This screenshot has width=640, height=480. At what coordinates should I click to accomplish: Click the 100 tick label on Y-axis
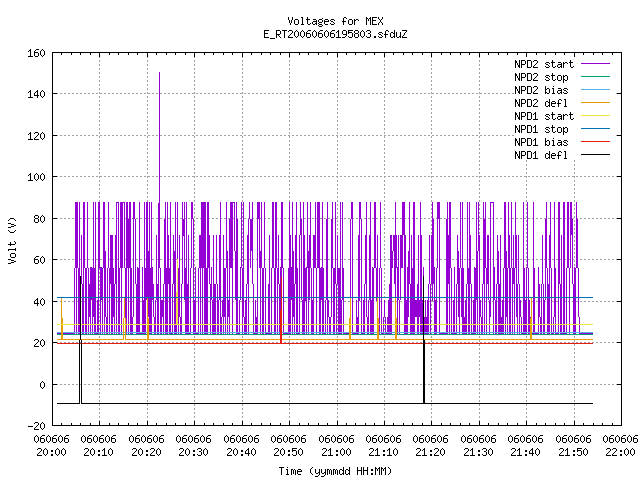[x=36, y=177]
